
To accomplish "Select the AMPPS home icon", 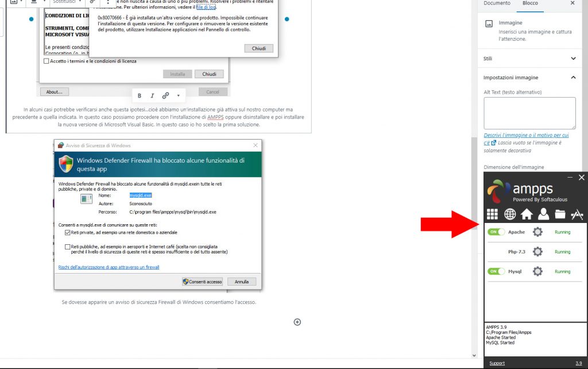I will [526, 214].
